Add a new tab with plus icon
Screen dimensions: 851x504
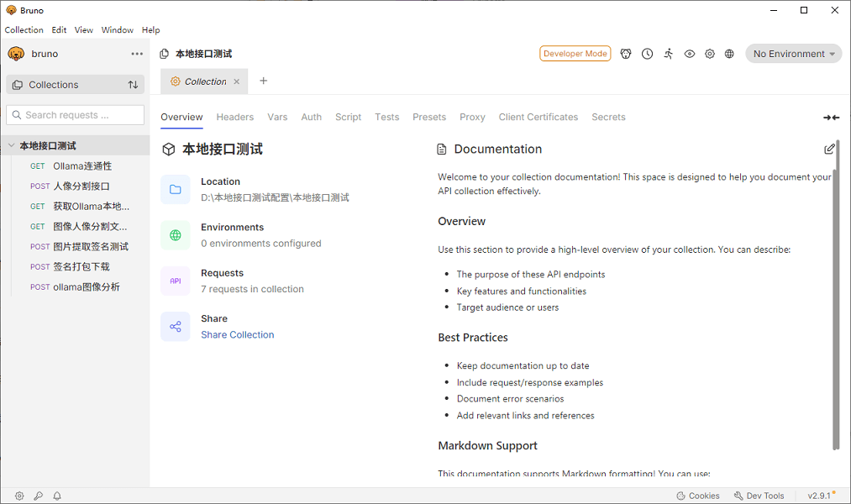pos(263,81)
